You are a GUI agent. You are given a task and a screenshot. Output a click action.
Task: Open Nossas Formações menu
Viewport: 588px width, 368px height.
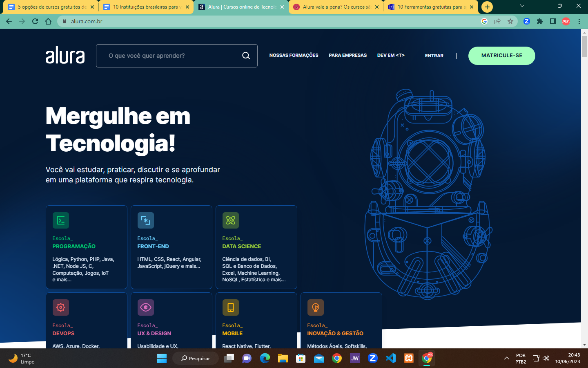click(x=294, y=55)
